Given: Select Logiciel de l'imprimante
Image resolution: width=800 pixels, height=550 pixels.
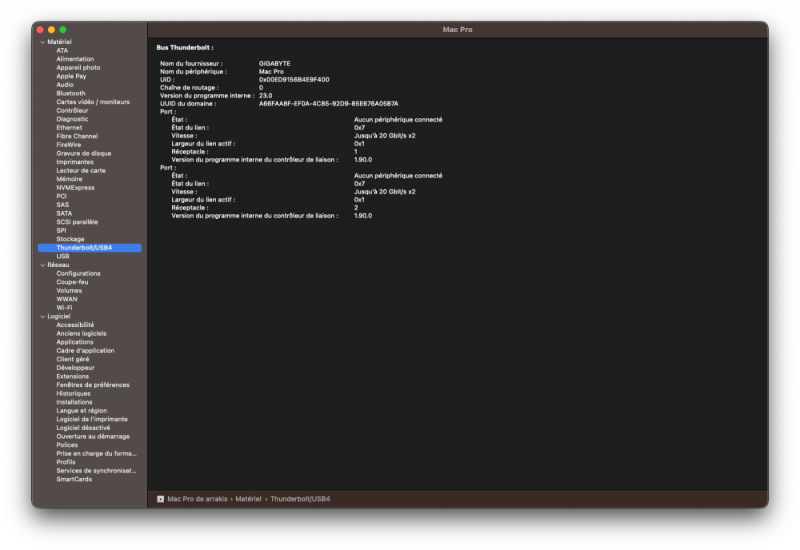Looking at the screenshot, I should tap(92, 419).
